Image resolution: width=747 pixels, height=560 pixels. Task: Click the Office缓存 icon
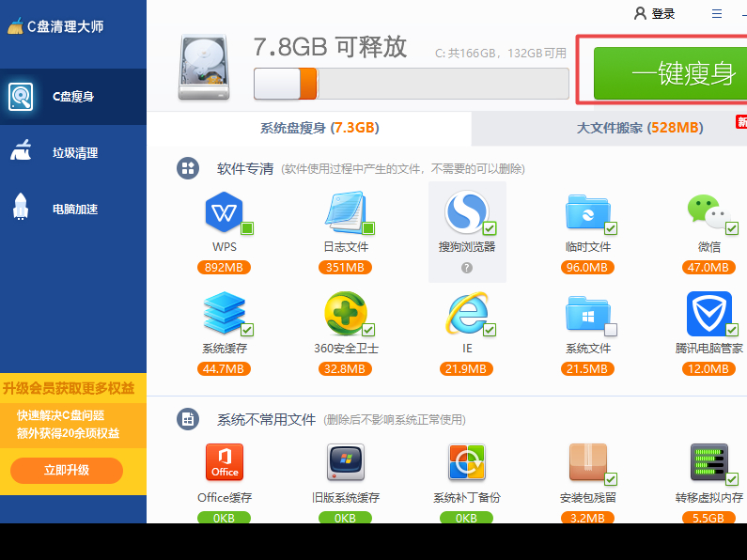tap(224, 462)
